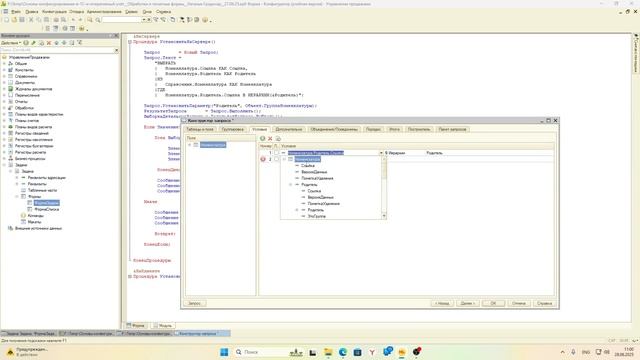Click the Open file icon in main toolbar
This screenshot has width=640, height=360.
click(x=14, y=20)
